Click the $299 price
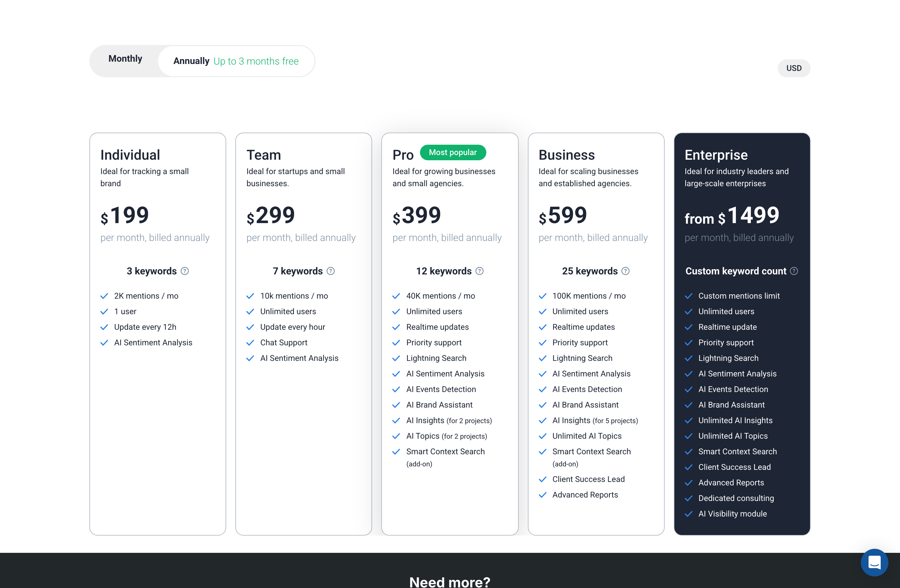This screenshot has height=588, width=900. 270,215
